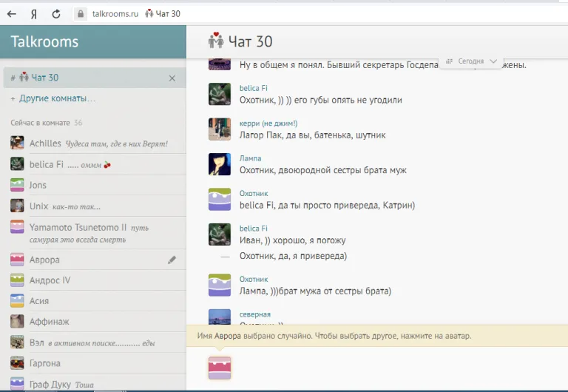Select belica Fi avatar in the room list
Viewport: 568px width, 392px height.
(x=17, y=163)
